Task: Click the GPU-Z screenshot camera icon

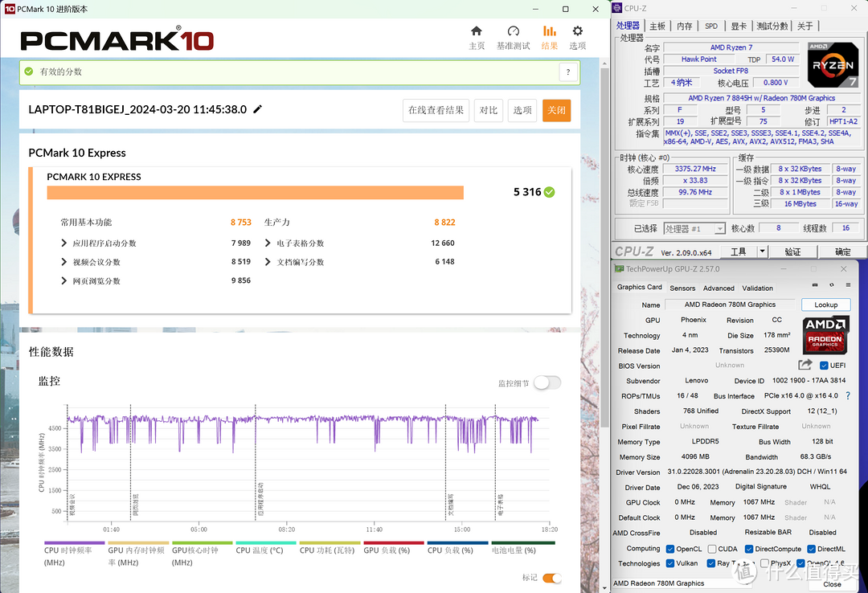Action: 815,284
